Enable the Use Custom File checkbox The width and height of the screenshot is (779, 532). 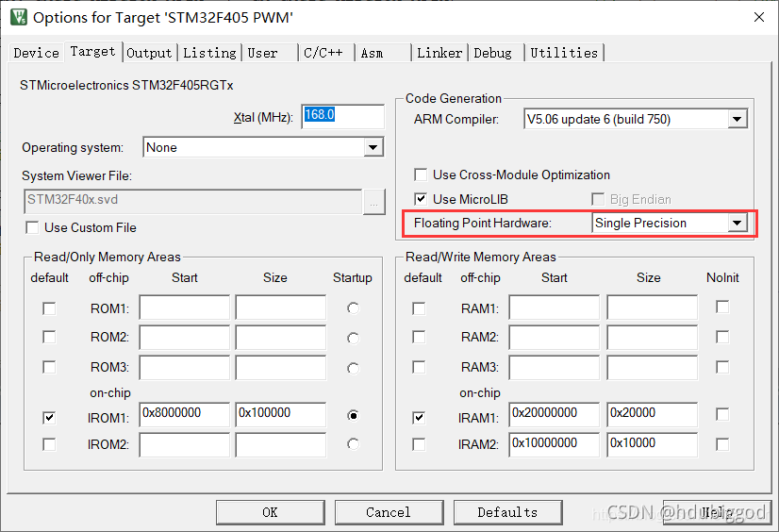point(32,228)
